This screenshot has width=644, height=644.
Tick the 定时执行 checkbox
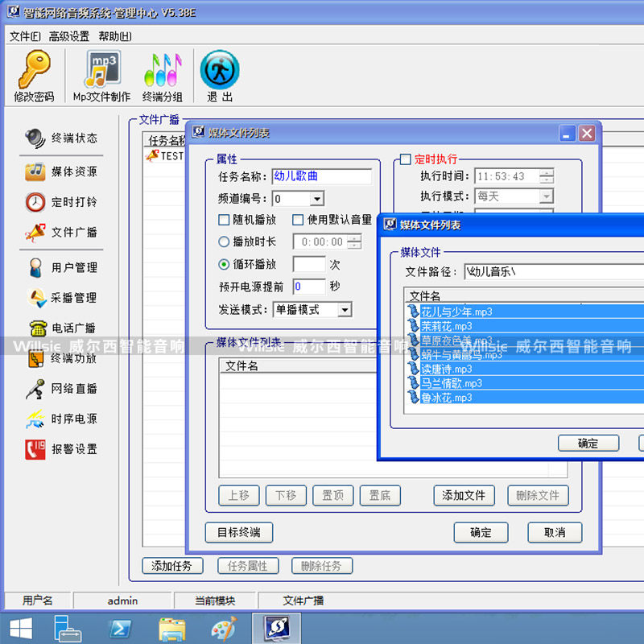coord(406,159)
